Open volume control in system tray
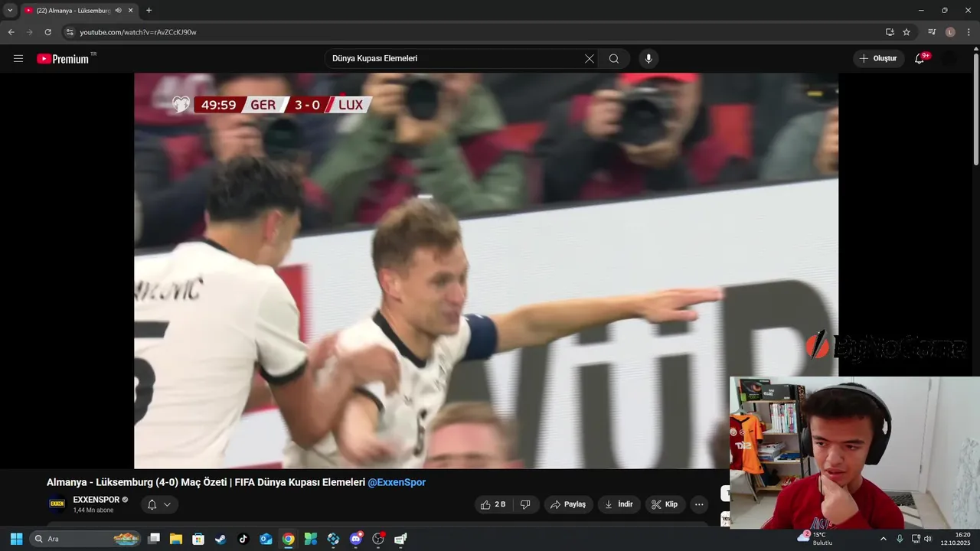980x551 pixels. click(x=927, y=539)
